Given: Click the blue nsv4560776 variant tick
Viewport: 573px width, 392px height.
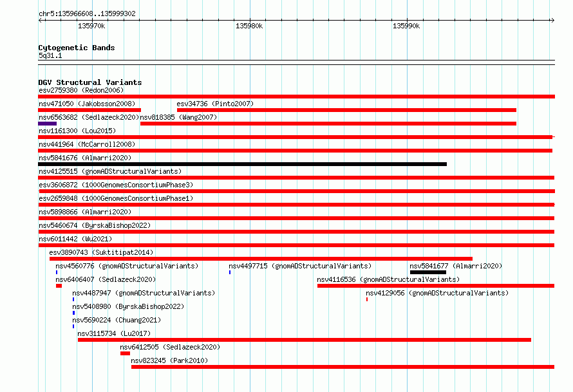Looking at the screenshot, I should pyautogui.click(x=57, y=272).
